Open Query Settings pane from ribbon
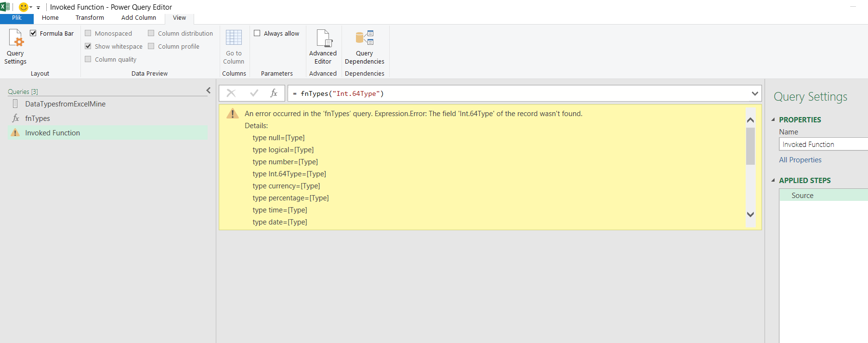Viewport: 868px width, 343px height. [15, 47]
